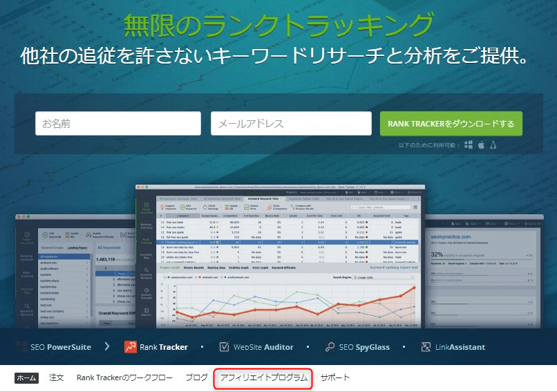Image resolution: width=557 pixels, height=392 pixels.
Task: Click the orange Rank Tracker icon
Action: click(x=131, y=347)
